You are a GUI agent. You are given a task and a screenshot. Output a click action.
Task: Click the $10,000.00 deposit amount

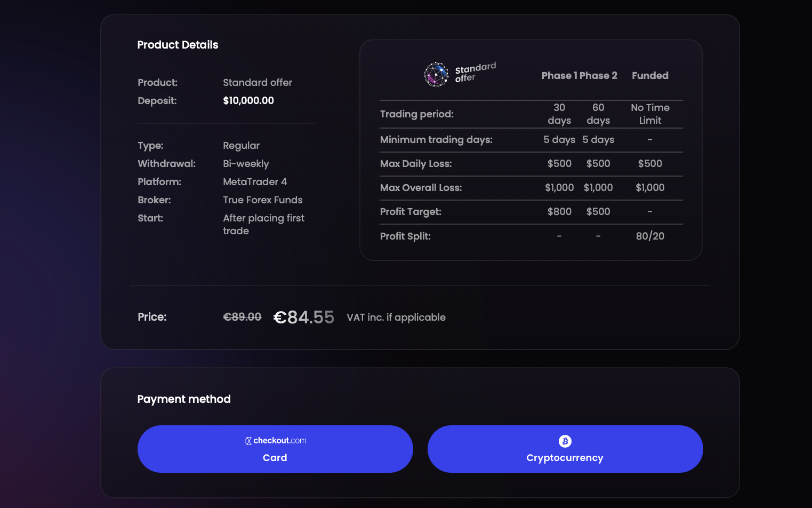click(x=248, y=101)
